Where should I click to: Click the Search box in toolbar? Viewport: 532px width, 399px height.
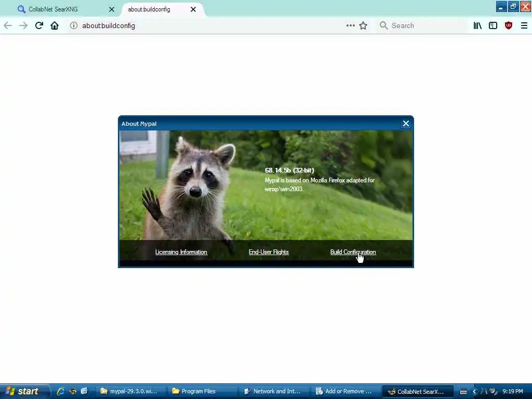pos(422,26)
